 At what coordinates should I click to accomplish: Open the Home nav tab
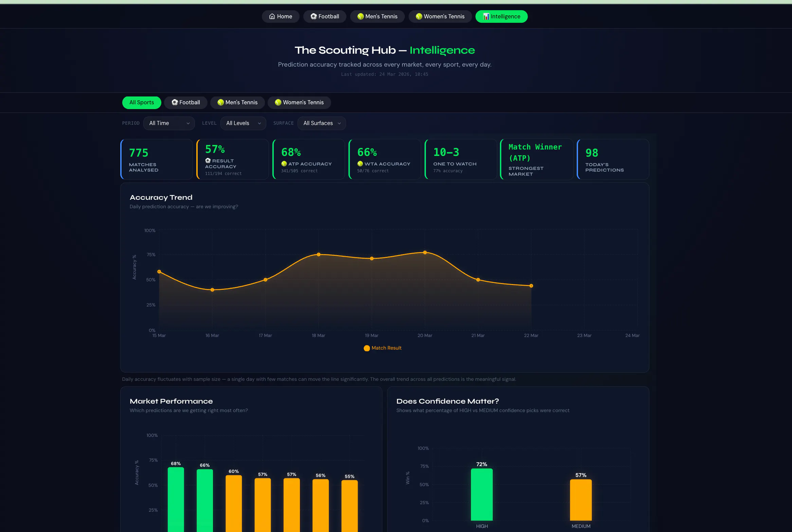coord(281,16)
